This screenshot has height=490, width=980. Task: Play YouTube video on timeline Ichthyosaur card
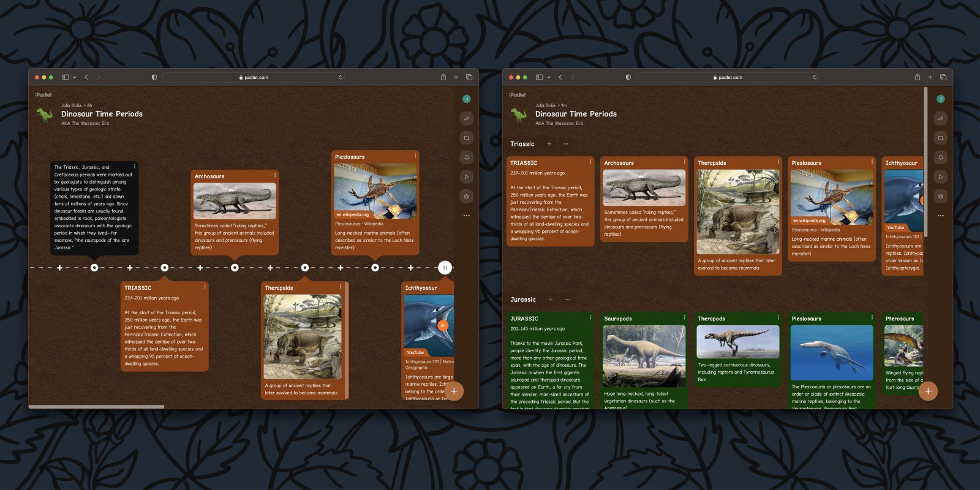click(x=442, y=325)
